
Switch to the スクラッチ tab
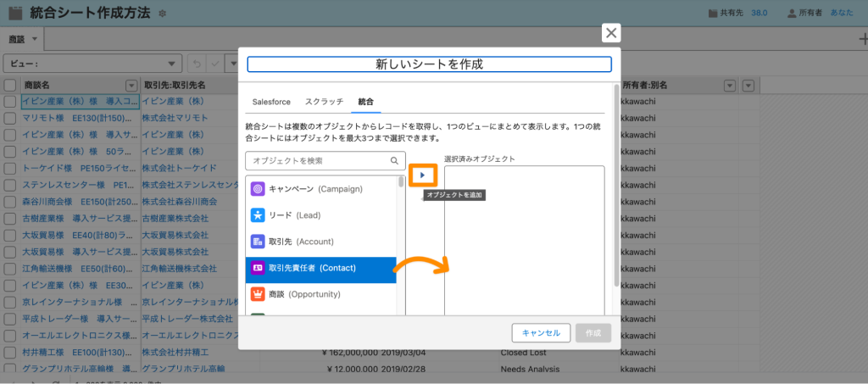tap(325, 102)
